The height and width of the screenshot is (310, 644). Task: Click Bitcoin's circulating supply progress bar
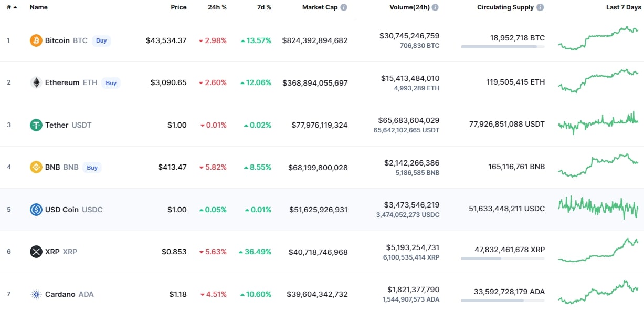pos(502,47)
